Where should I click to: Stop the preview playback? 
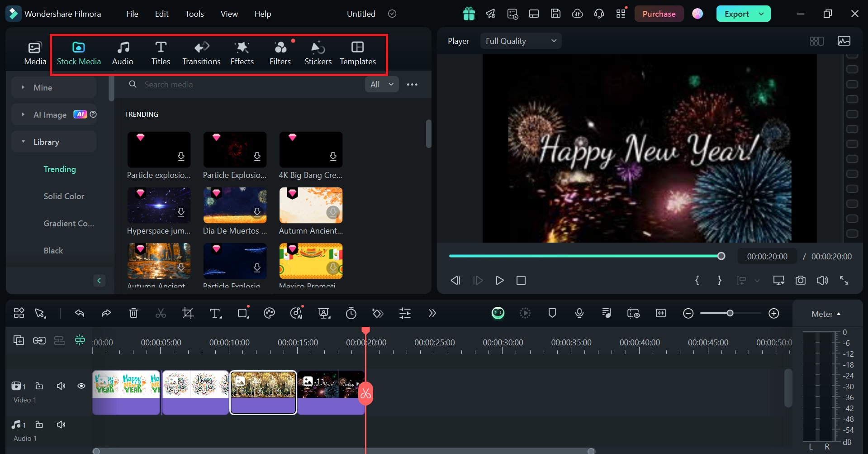point(521,280)
